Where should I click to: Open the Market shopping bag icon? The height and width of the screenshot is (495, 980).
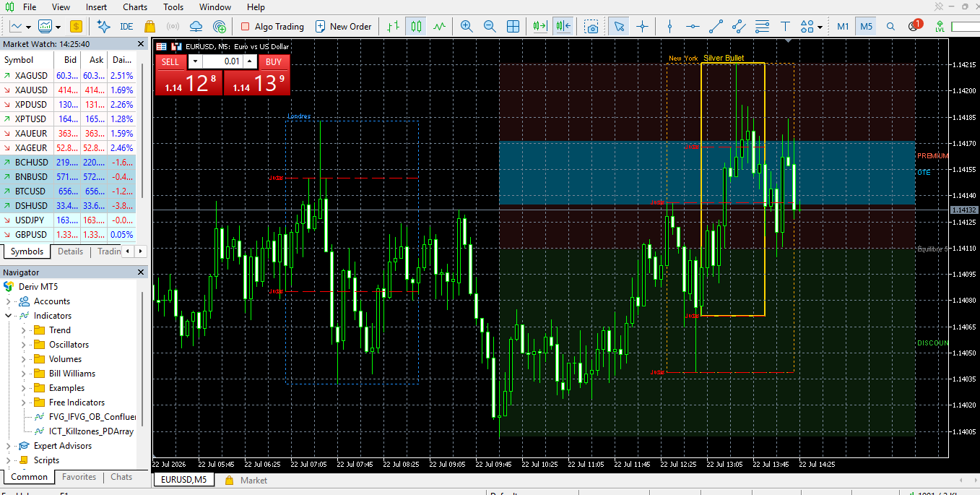(149, 27)
